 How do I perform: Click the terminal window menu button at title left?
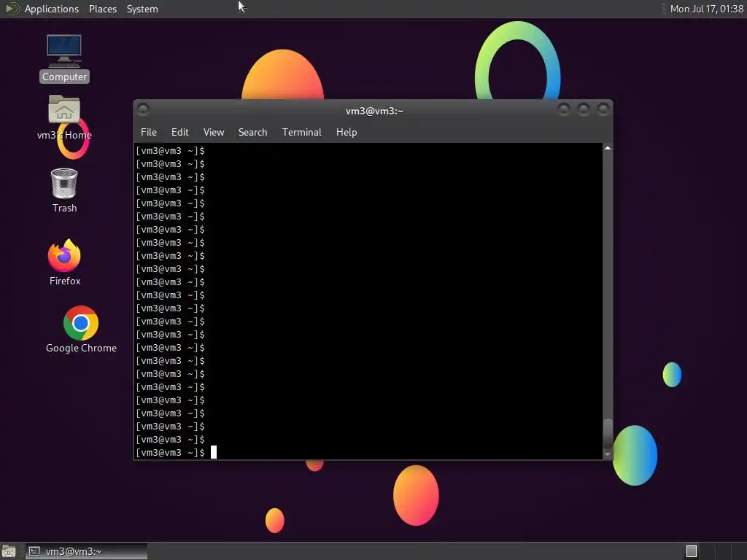(x=143, y=109)
